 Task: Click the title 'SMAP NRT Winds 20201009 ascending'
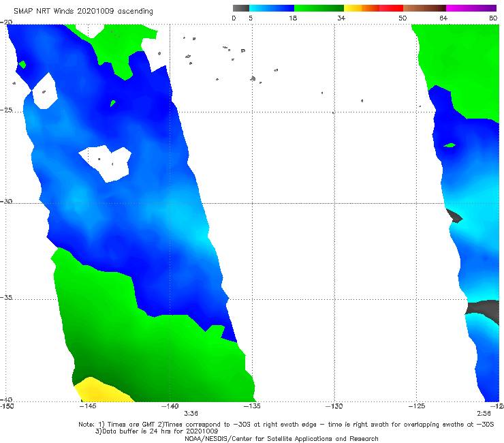click(83, 11)
